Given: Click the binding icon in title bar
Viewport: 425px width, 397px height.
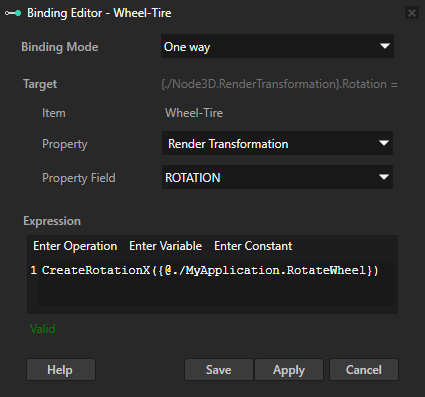Looking at the screenshot, I should (13, 13).
